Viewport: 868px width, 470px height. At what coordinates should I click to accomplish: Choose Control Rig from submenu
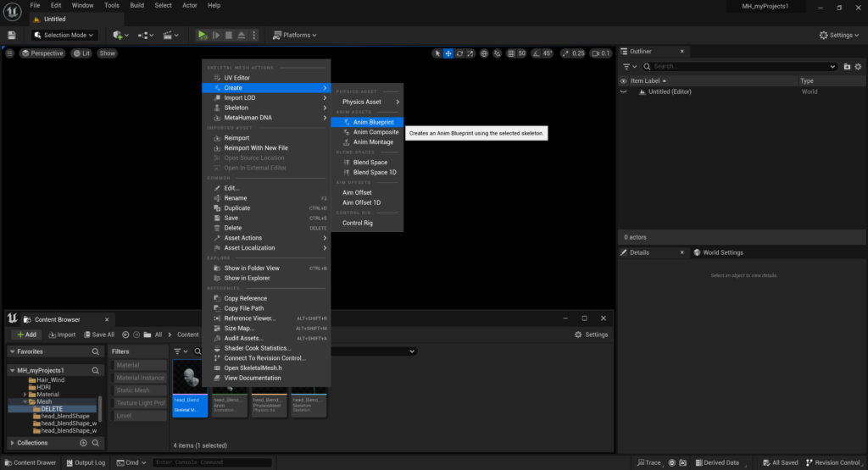[367, 223]
